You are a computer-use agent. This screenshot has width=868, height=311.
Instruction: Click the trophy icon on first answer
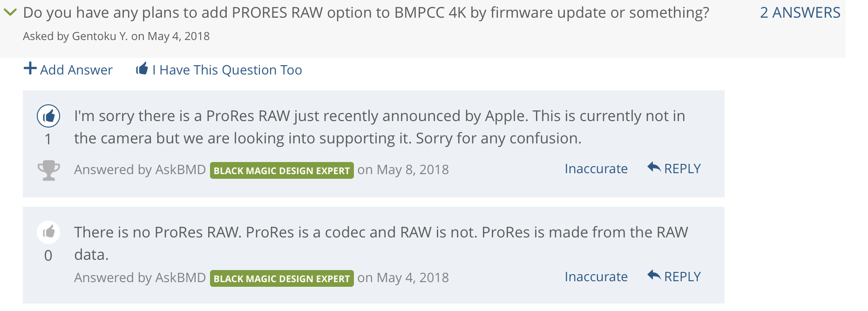[49, 170]
